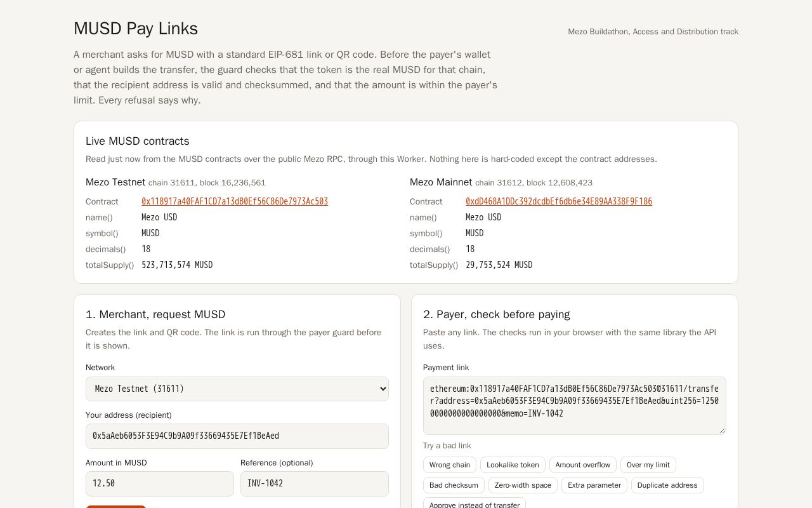Test the 'Over my limit' link
812x508 pixels.
pos(648,465)
